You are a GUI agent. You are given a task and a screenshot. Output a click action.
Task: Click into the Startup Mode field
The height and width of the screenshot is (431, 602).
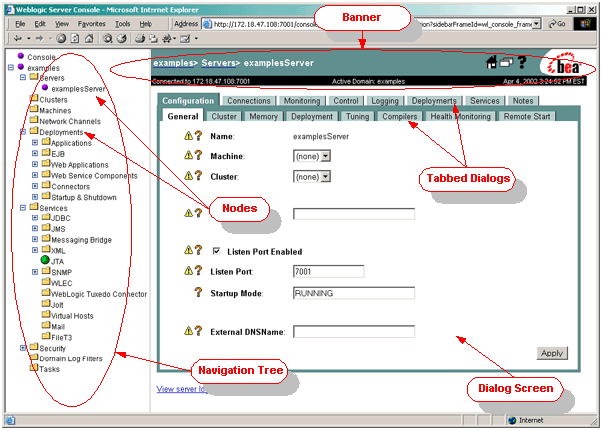(354, 293)
